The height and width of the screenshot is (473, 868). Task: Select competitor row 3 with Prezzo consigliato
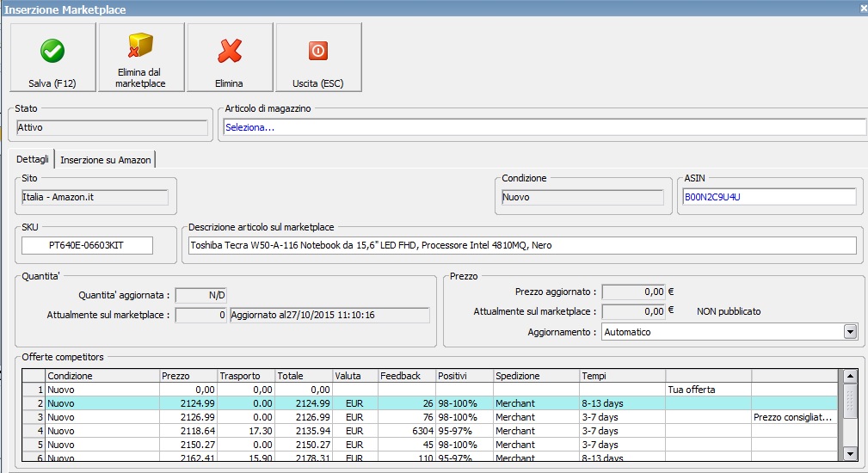click(430, 417)
